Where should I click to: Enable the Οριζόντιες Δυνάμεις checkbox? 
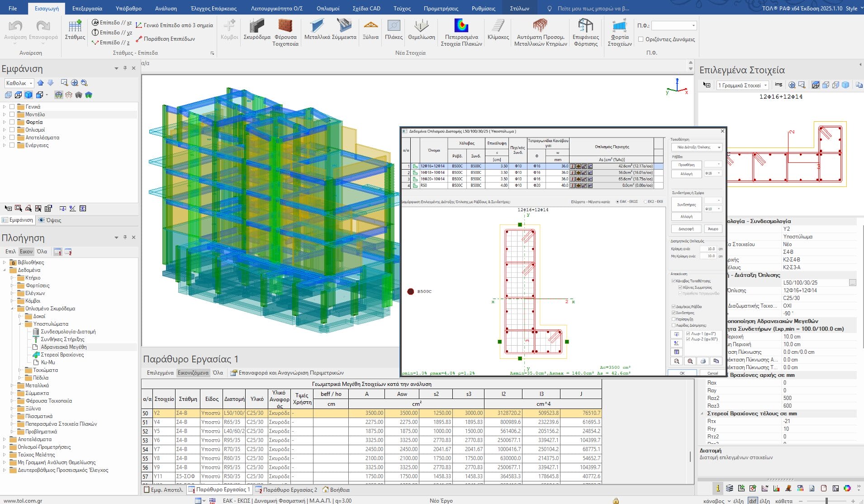pos(641,39)
